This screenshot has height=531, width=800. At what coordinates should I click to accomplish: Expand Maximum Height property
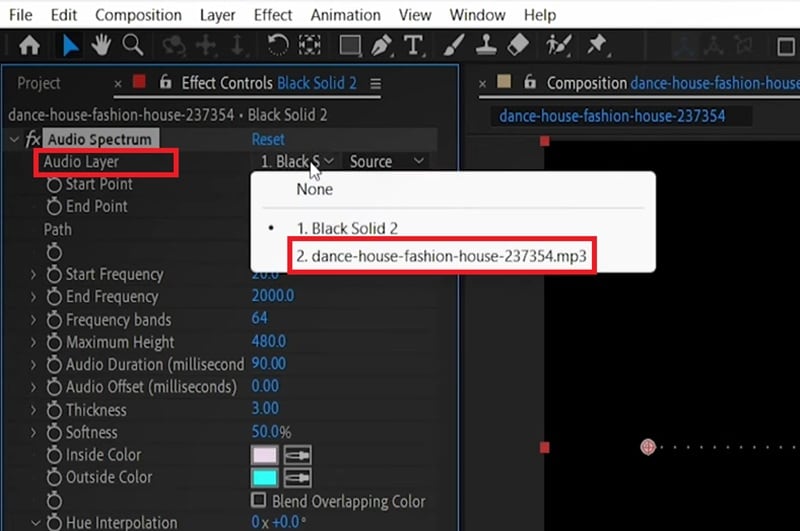(x=33, y=342)
